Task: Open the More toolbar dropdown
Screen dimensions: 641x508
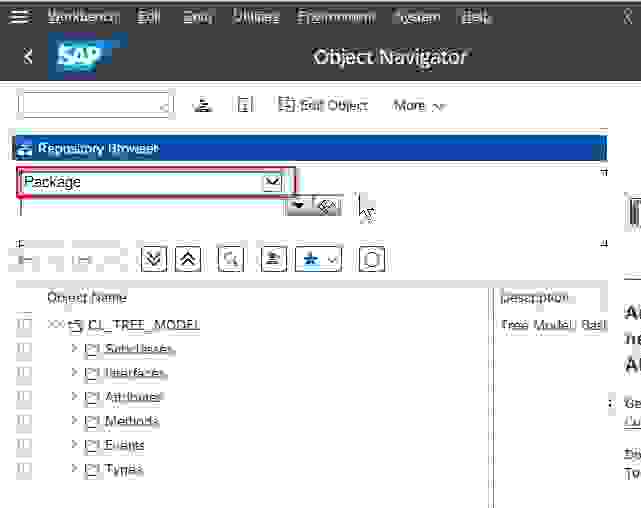Action: pyautogui.click(x=419, y=106)
